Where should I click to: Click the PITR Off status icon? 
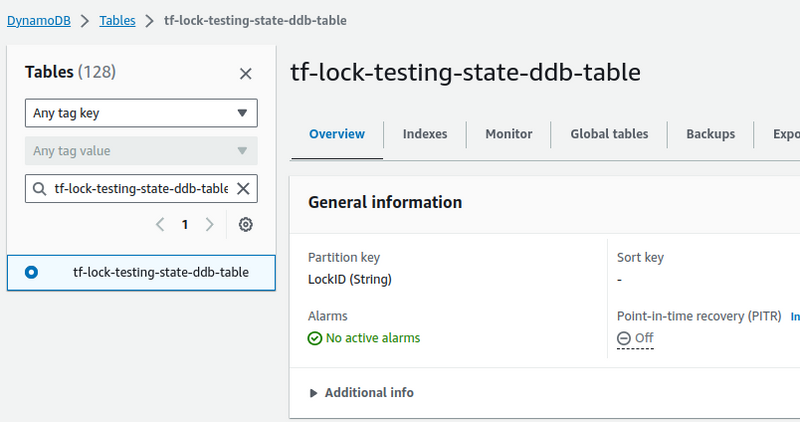pyautogui.click(x=624, y=338)
